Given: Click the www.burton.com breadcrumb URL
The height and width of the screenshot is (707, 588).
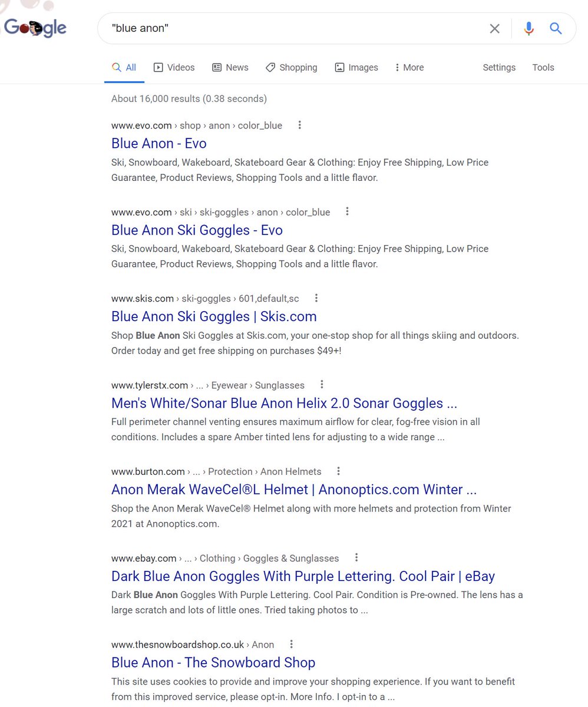Looking at the screenshot, I should click(216, 472).
